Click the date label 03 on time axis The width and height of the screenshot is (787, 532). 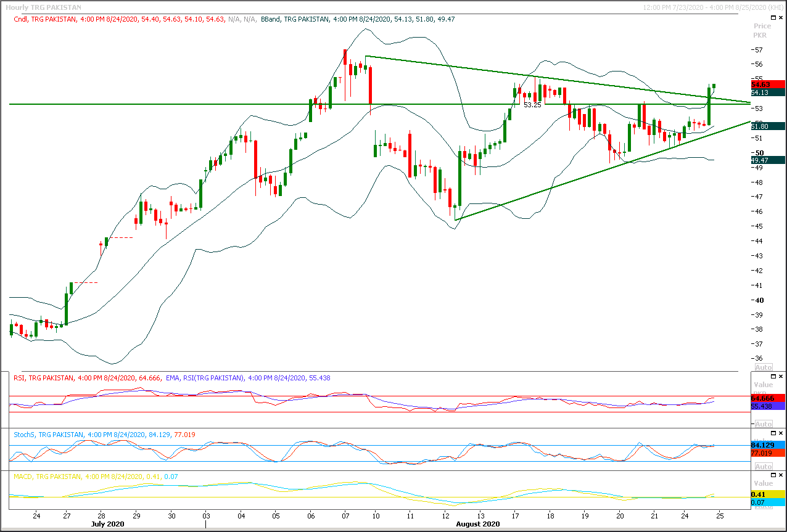click(x=207, y=515)
